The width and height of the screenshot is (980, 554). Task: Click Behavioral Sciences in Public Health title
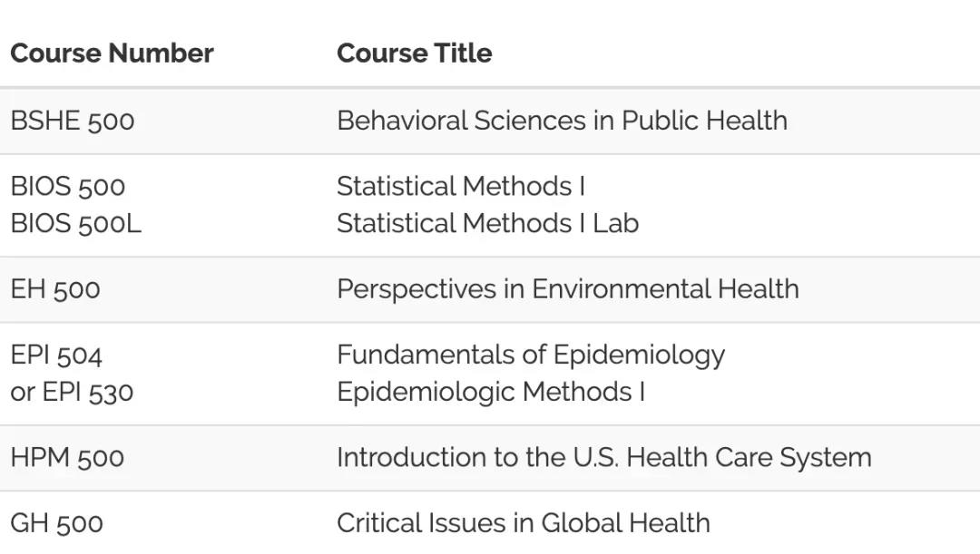tap(562, 121)
